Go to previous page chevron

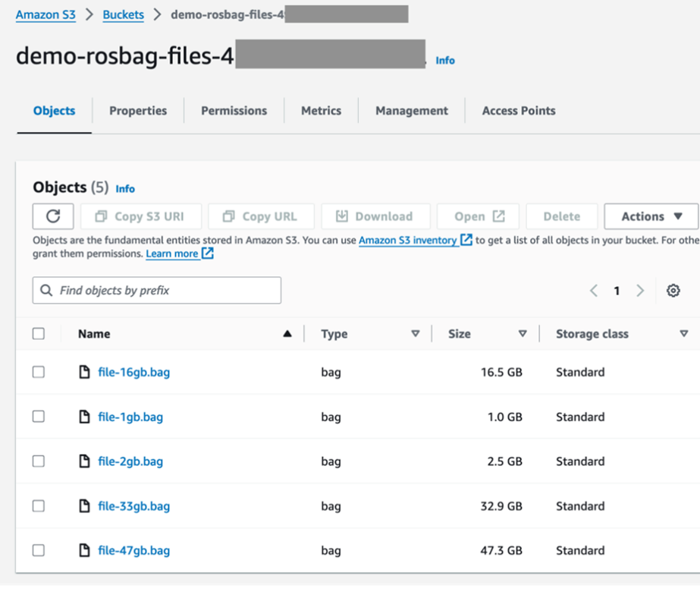[x=594, y=291]
